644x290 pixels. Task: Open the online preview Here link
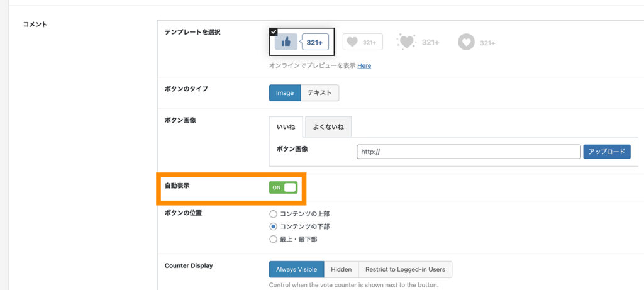pyautogui.click(x=364, y=66)
